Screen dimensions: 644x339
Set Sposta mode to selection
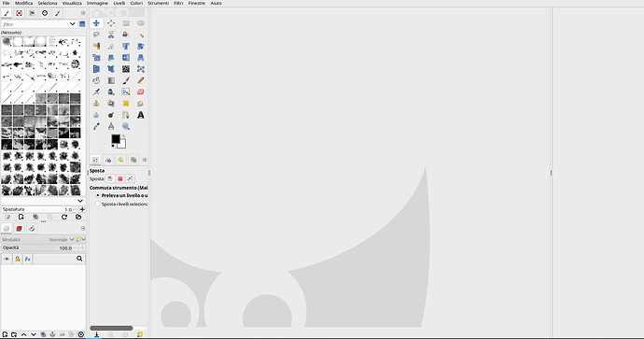(119, 178)
